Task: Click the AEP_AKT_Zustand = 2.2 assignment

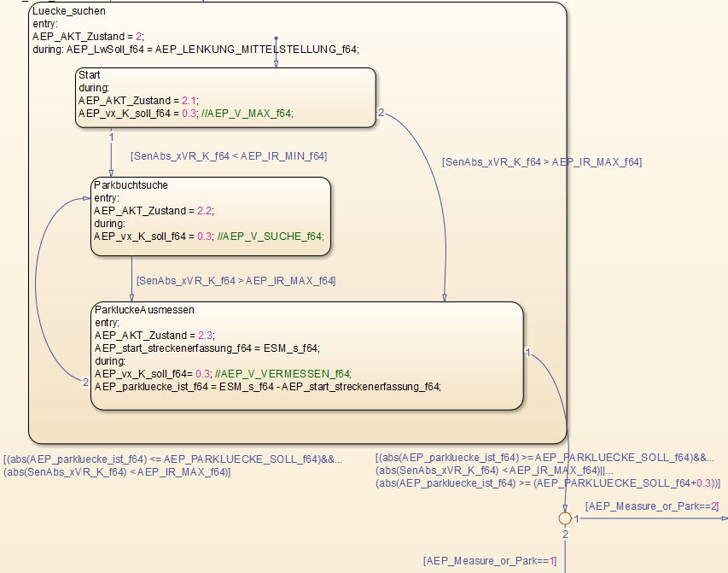Action: [x=154, y=210]
